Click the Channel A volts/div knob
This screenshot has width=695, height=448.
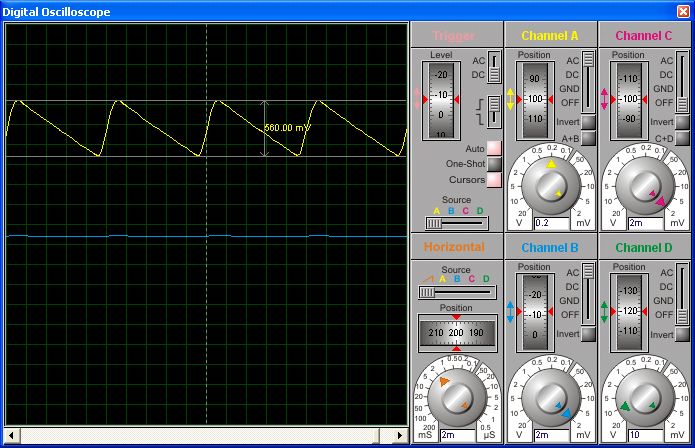[551, 186]
